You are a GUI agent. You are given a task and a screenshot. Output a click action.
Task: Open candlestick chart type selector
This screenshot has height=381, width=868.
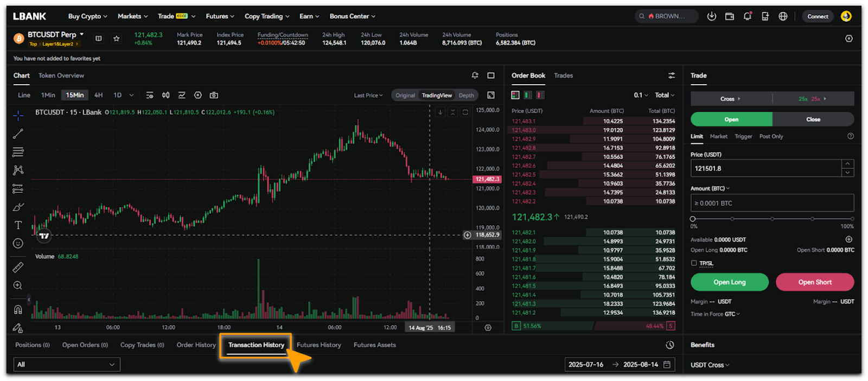click(166, 95)
